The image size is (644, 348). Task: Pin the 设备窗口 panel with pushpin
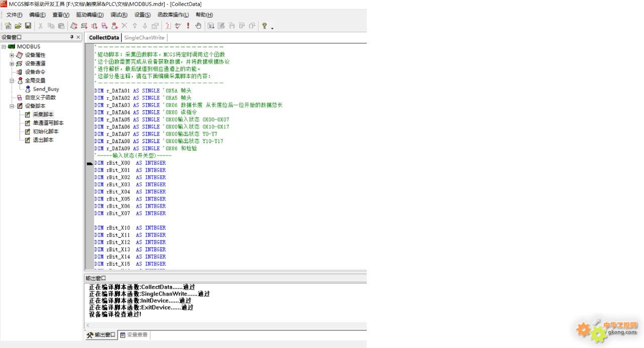coord(72,37)
